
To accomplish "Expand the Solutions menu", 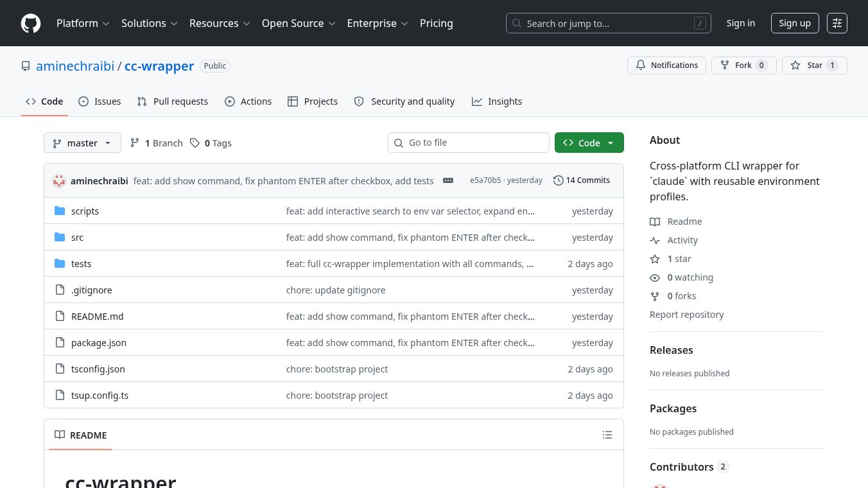I will [x=149, y=23].
